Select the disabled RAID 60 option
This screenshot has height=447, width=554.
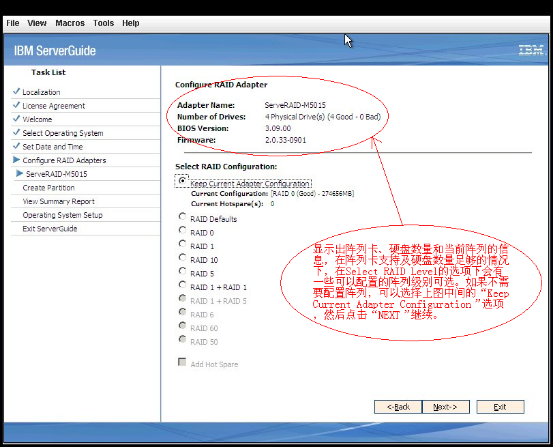[182, 325]
